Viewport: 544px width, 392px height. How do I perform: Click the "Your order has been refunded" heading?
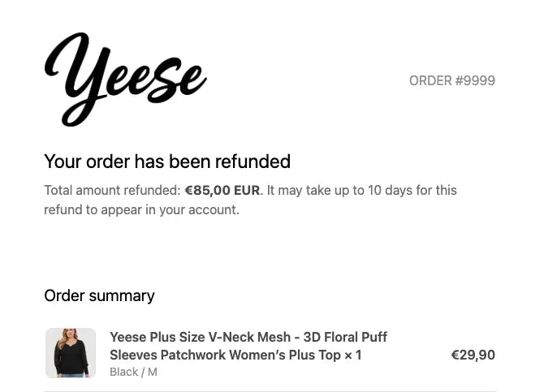166,162
